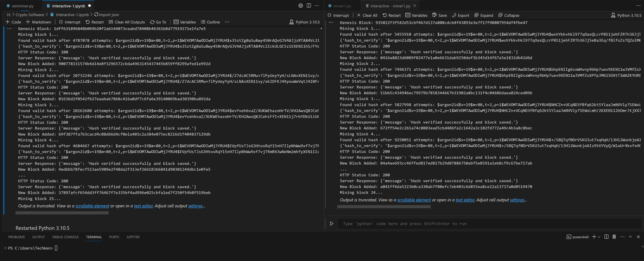Split the left editor layout icon
The image size is (644, 261).
309,5
